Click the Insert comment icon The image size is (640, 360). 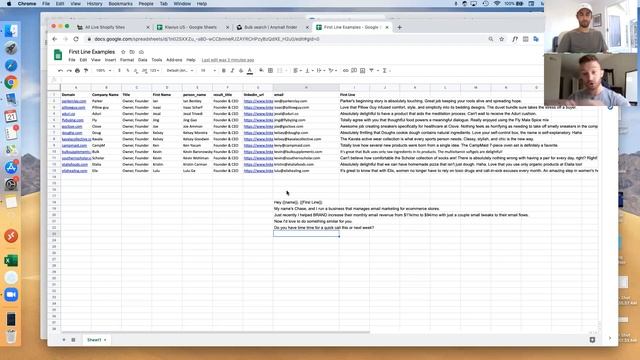coord(354,71)
